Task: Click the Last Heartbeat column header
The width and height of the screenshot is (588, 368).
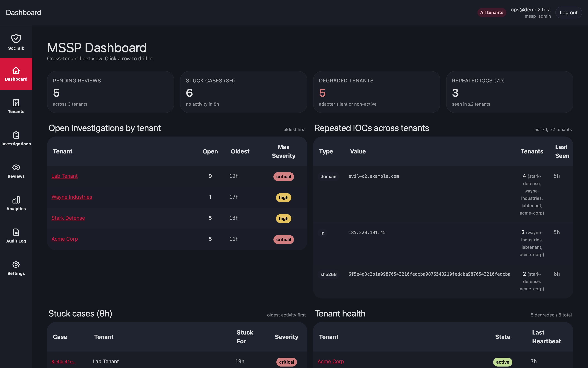Action: point(546,337)
